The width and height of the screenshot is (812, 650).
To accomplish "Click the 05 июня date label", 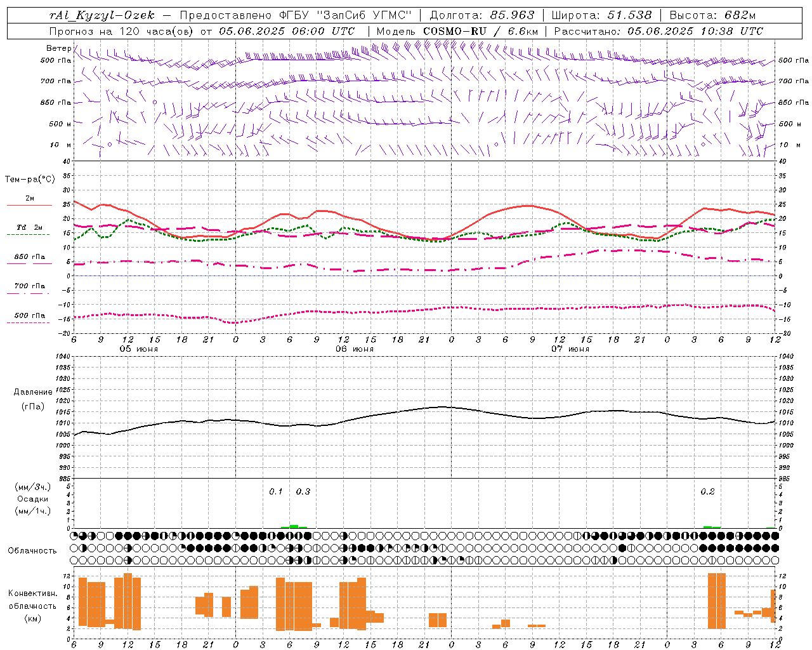I will click(x=139, y=349).
